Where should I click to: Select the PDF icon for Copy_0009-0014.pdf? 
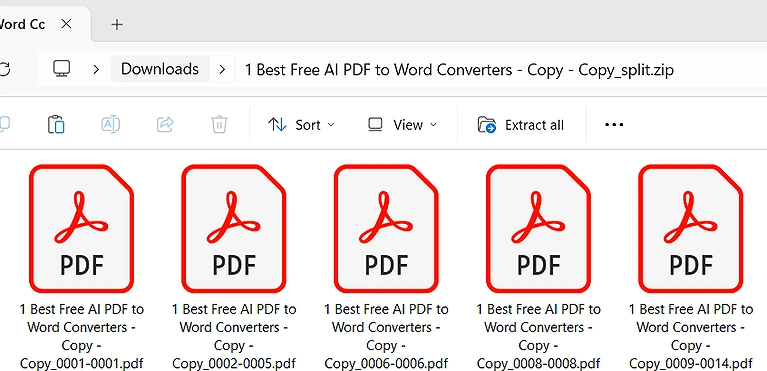click(x=690, y=229)
